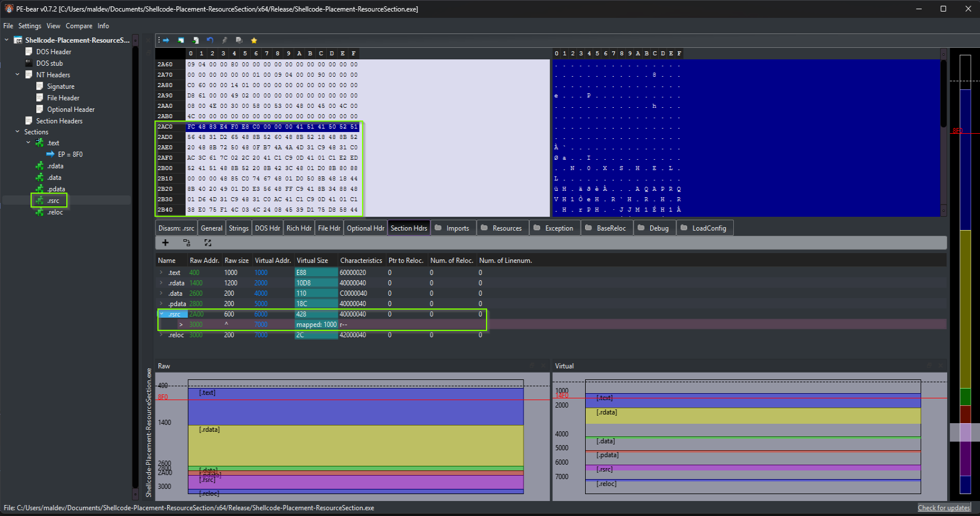Viewport: 980px width, 516px height.
Task: Click the Characteristics column header
Action: coord(361,261)
